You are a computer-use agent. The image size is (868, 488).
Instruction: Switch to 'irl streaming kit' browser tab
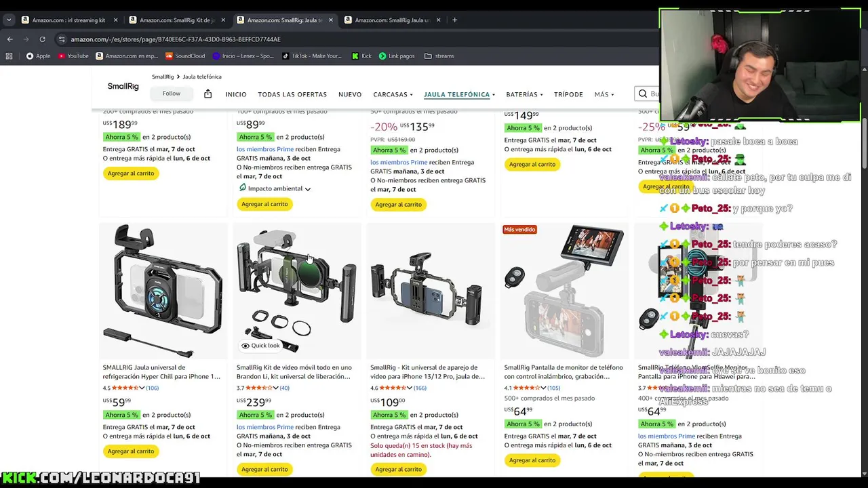[69, 20]
